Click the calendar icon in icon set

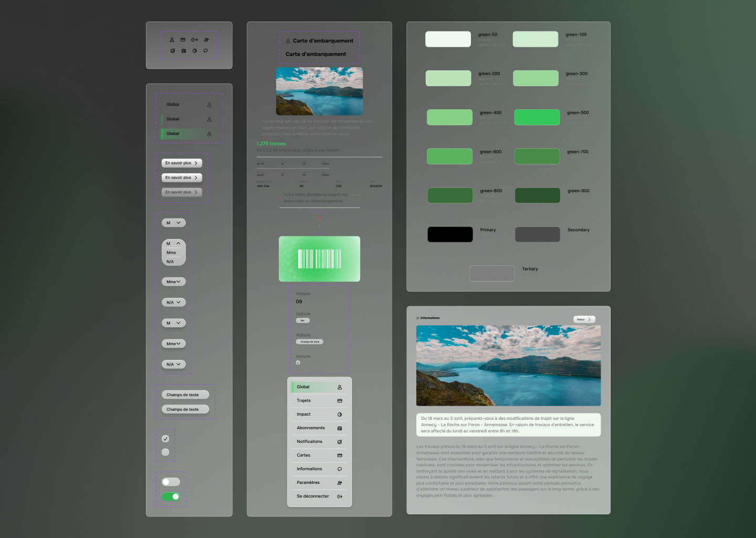pyautogui.click(x=183, y=51)
